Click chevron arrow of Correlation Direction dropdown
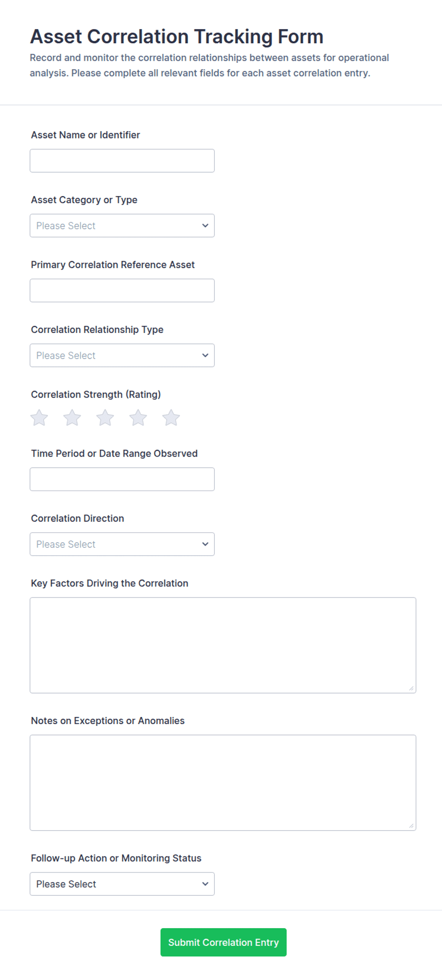 tap(205, 544)
